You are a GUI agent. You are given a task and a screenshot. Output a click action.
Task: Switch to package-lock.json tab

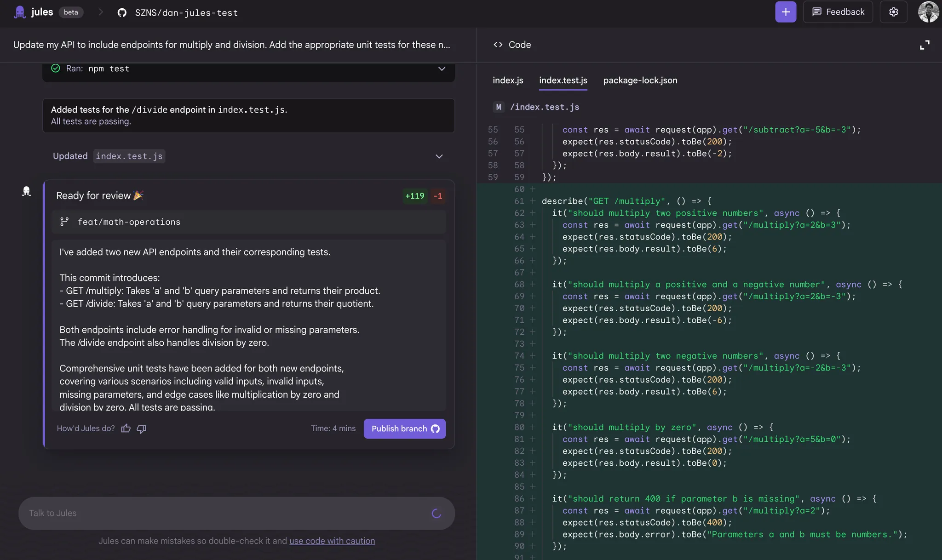tap(640, 80)
